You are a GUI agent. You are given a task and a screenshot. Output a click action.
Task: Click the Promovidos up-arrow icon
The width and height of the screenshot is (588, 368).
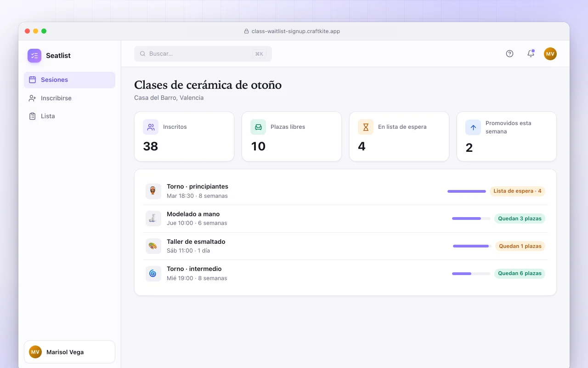(473, 127)
